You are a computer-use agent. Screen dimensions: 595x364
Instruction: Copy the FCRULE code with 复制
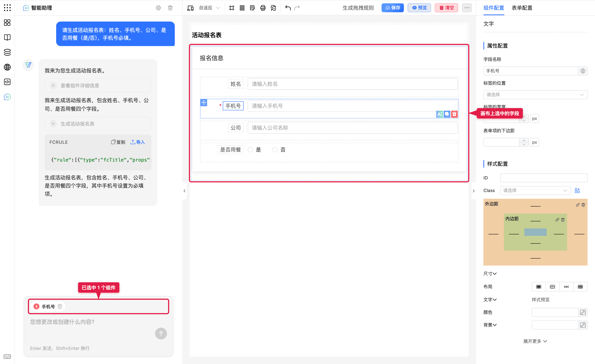[x=118, y=142]
